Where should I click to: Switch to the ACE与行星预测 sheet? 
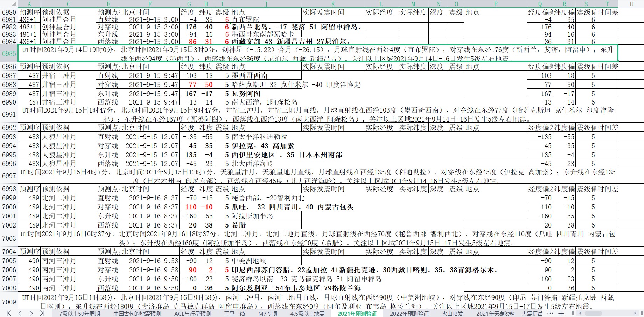pyautogui.click(x=192, y=314)
